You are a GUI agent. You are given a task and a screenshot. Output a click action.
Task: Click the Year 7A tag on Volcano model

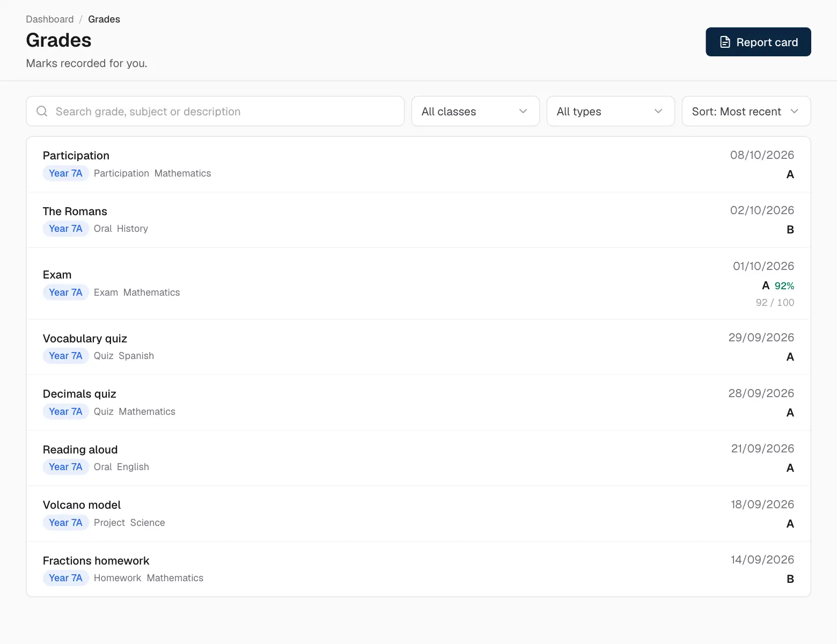coord(65,523)
